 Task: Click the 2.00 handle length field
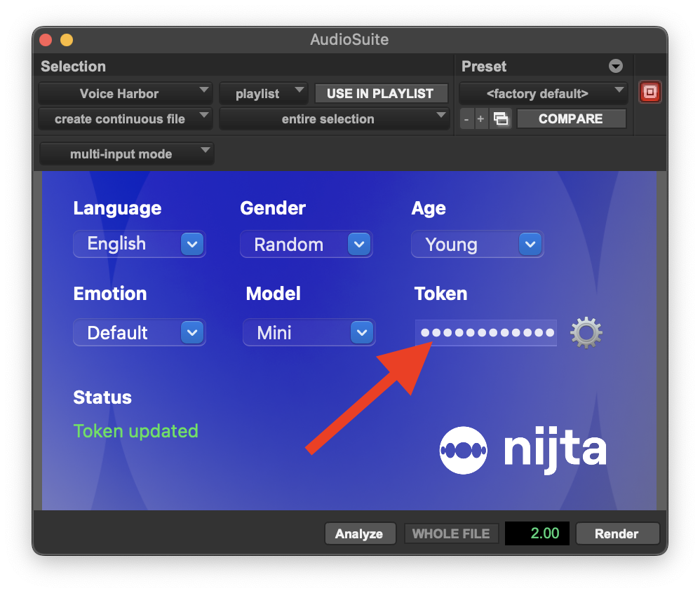(537, 533)
